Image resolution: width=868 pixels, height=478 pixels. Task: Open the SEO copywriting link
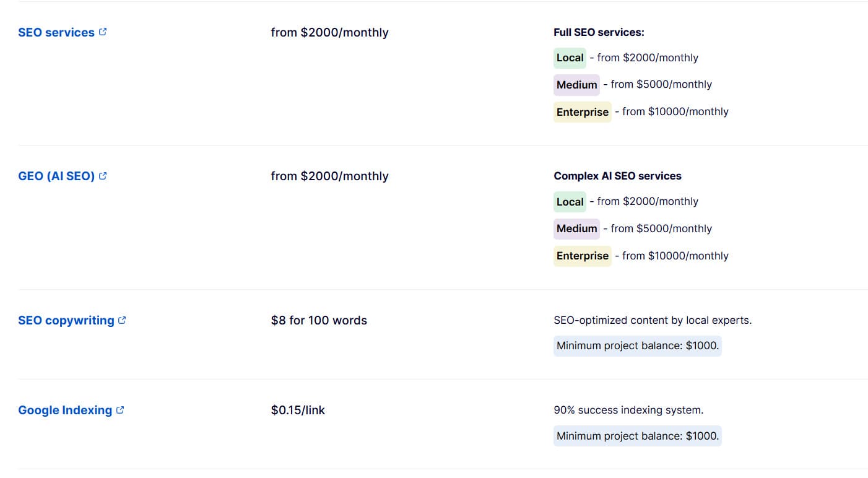pos(65,320)
